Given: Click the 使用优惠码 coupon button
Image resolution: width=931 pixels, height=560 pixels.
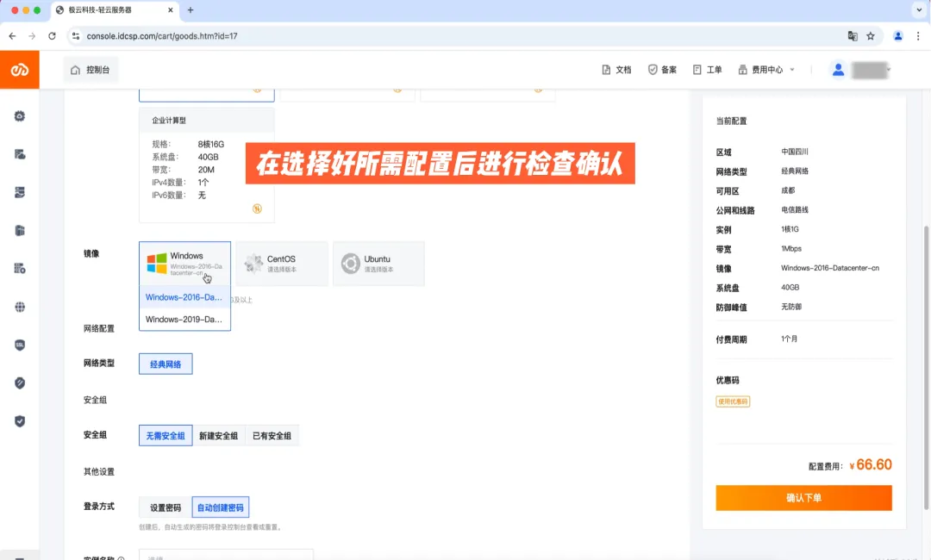Looking at the screenshot, I should tap(733, 401).
